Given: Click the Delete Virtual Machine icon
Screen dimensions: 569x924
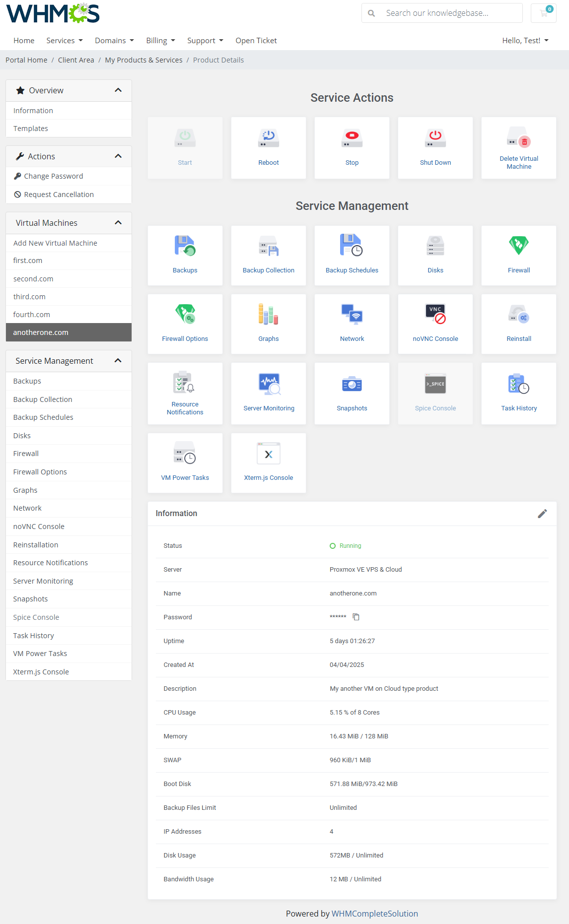Looking at the screenshot, I should click(518, 137).
